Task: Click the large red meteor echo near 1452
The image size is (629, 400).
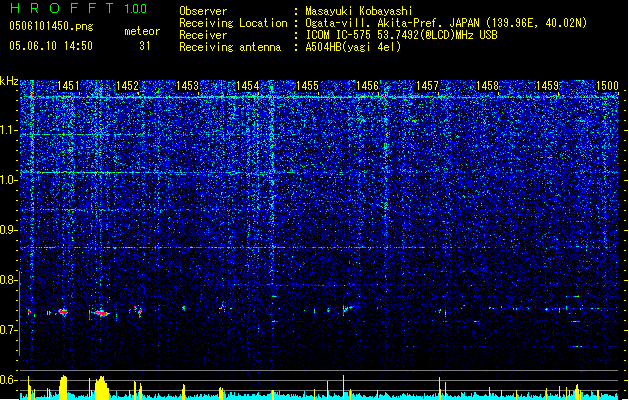Action: point(101,313)
